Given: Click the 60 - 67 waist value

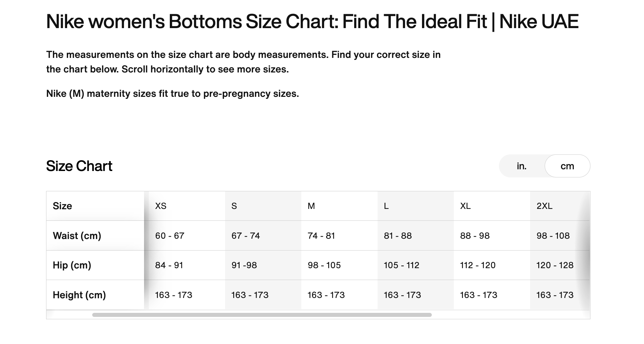Looking at the screenshot, I should click(169, 236).
